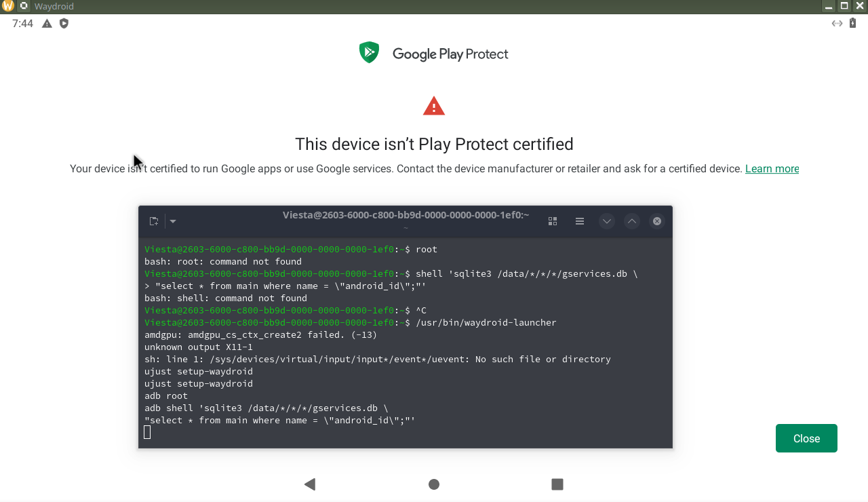Tap the status bar battery icon
868x502 pixels.
pyautogui.click(x=853, y=23)
